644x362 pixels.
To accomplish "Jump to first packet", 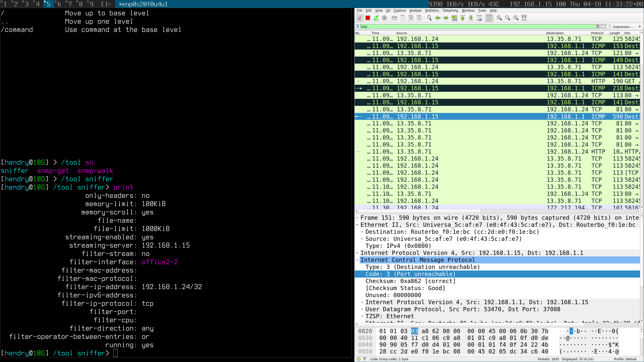I will (463, 18).
